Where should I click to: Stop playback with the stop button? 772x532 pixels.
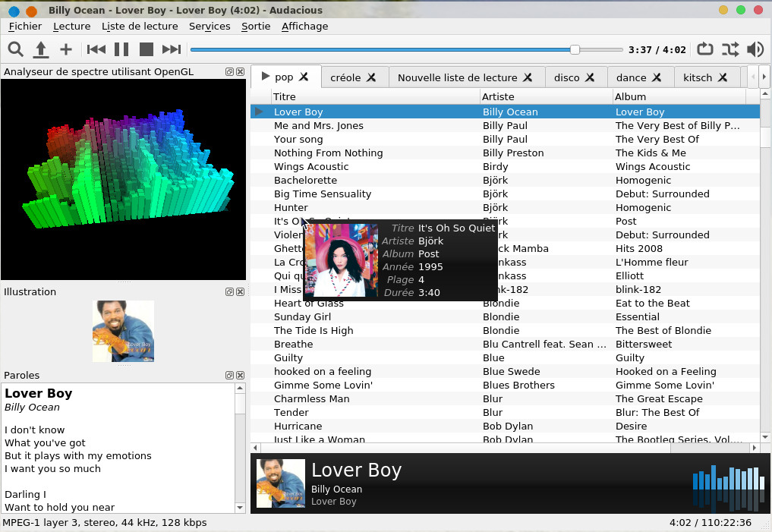pos(147,50)
